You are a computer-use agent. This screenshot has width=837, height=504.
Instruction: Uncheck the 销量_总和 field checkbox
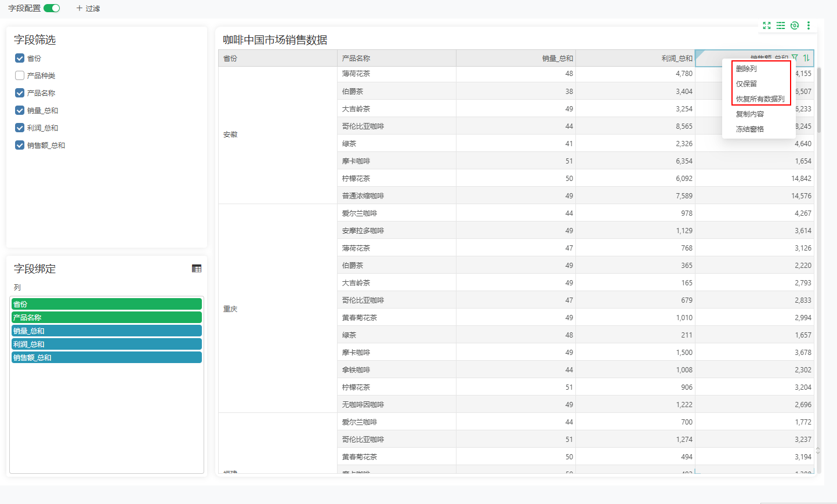coord(20,110)
